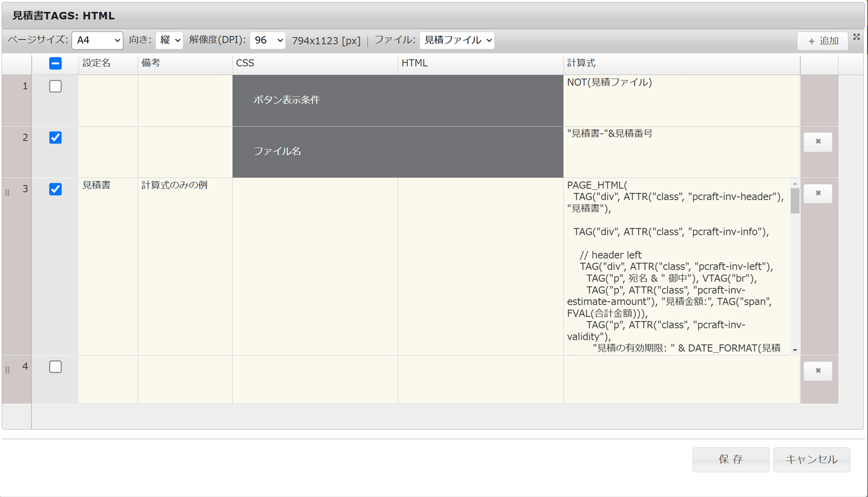The width and height of the screenshot is (868, 497).
Task: Click the row number 1 header
Action: pos(17,100)
